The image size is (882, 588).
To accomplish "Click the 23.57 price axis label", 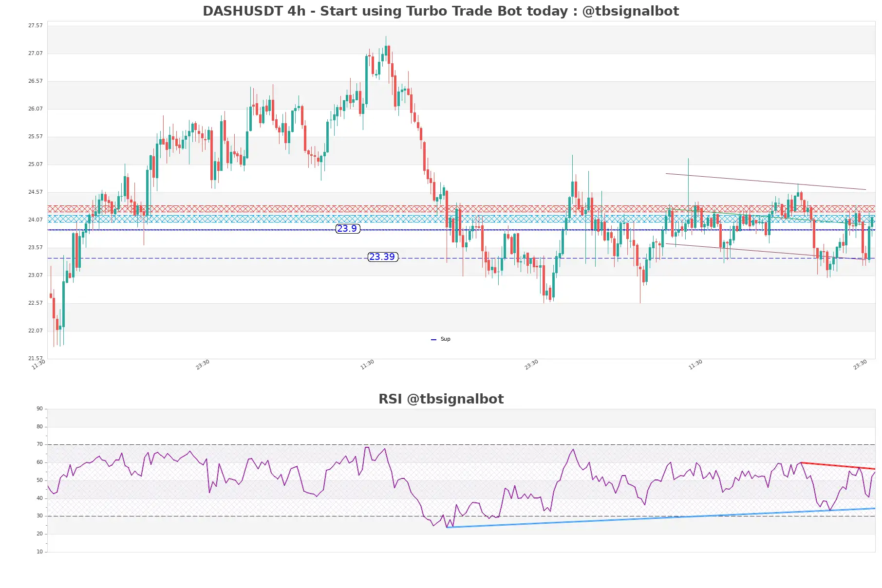I will [x=35, y=247].
